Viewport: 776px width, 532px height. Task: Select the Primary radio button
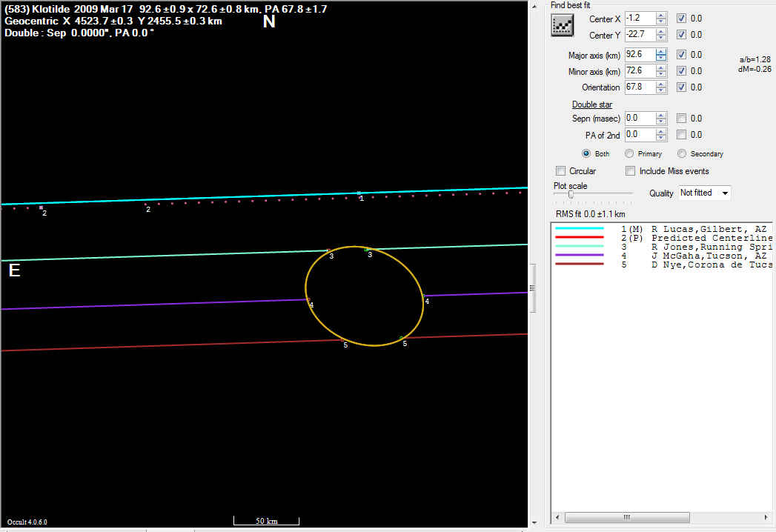coord(629,153)
